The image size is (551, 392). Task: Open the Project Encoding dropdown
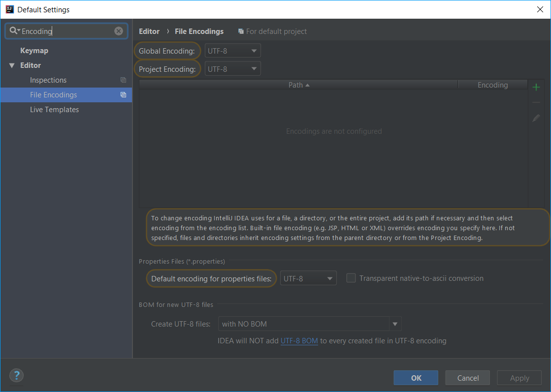(x=233, y=69)
